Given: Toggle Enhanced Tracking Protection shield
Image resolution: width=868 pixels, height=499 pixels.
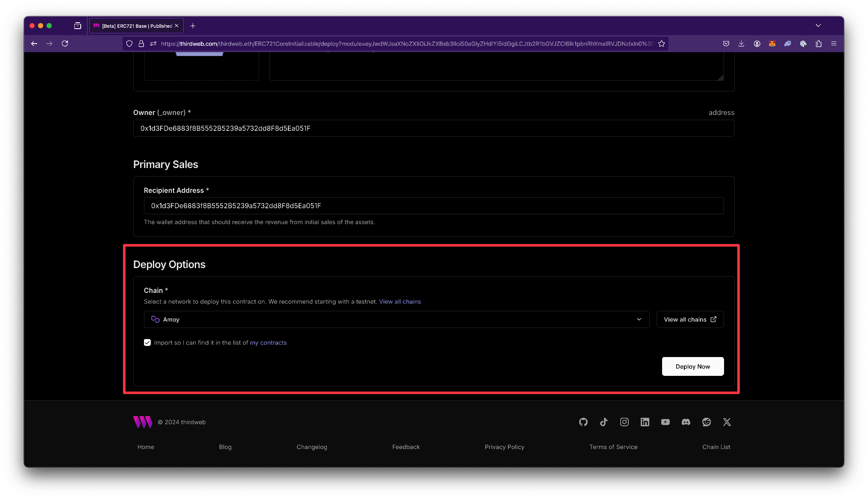Looking at the screenshot, I should [129, 43].
